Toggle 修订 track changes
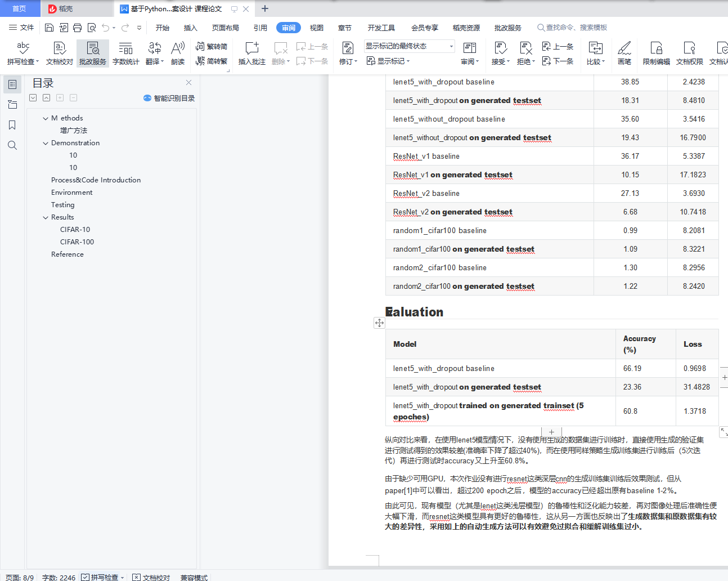Screen dimensions: 728x581 pyautogui.click(x=348, y=53)
